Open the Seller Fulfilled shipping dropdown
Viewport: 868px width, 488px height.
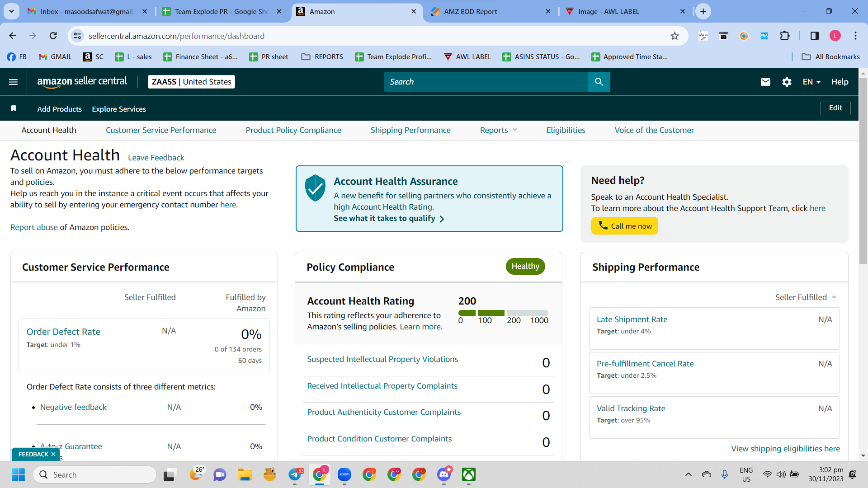tap(806, 297)
